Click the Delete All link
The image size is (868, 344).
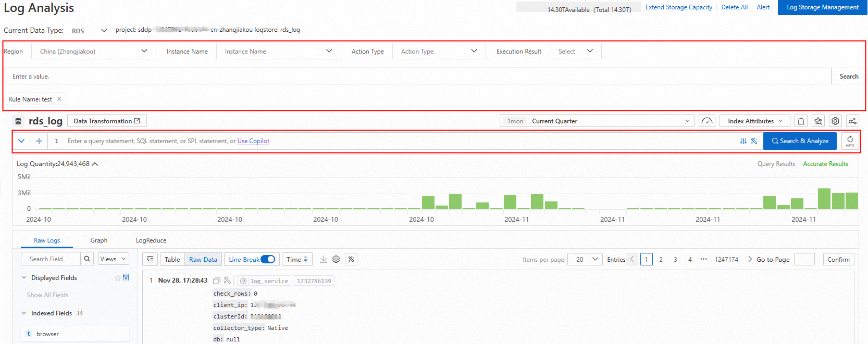735,7
